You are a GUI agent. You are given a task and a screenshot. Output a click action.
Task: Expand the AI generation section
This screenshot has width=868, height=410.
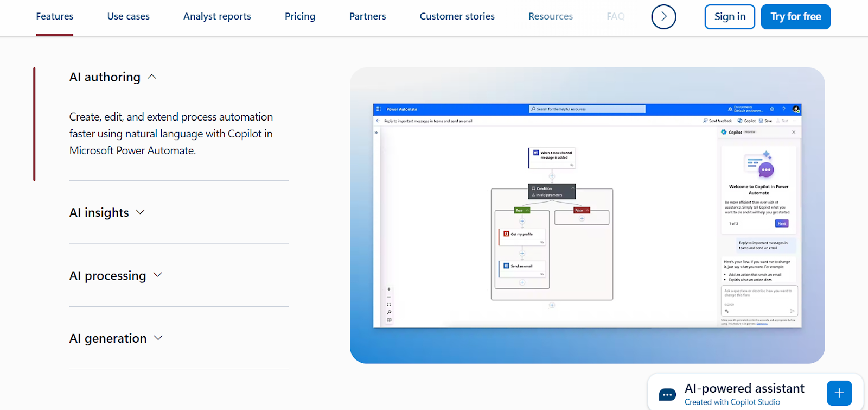pyautogui.click(x=116, y=338)
